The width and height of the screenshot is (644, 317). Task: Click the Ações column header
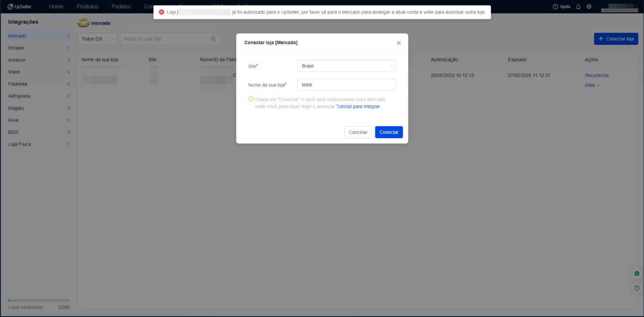pos(592,60)
